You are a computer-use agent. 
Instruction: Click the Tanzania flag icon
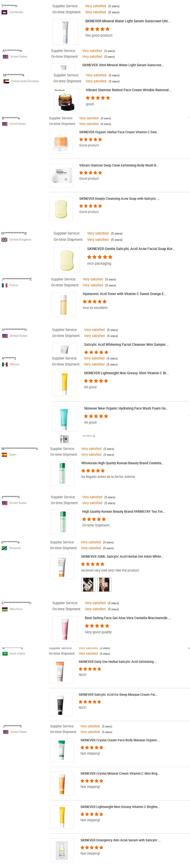click(x=5, y=548)
